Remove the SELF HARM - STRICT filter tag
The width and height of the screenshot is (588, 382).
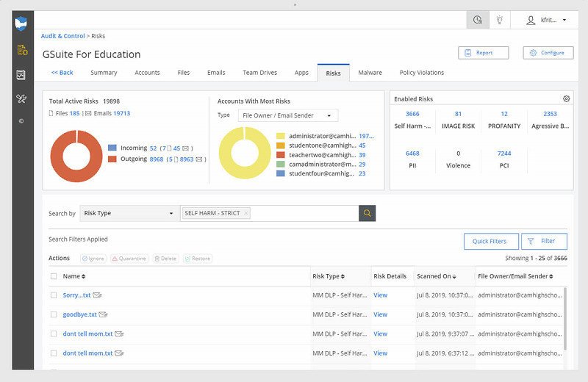246,213
